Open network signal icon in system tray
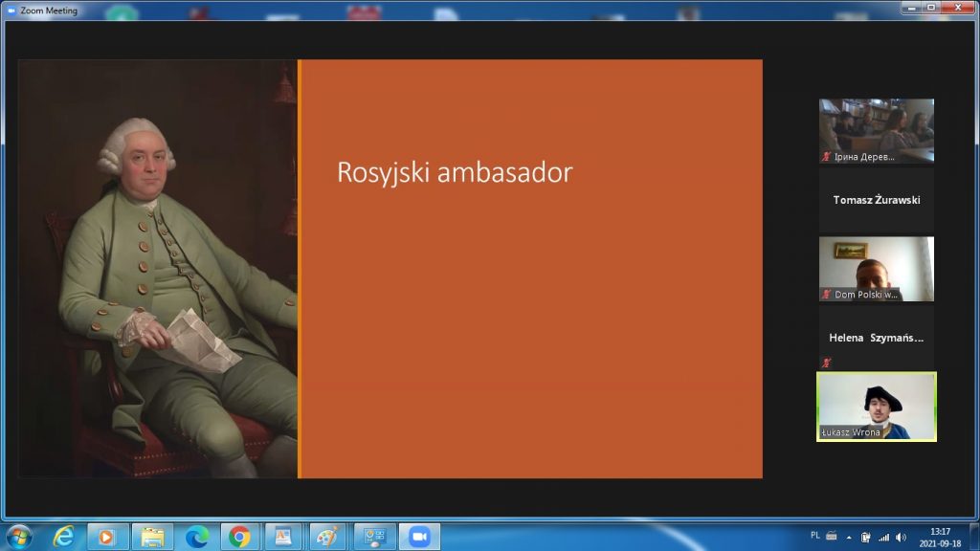Viewport: 980px width, 551px height. [883, 537]
